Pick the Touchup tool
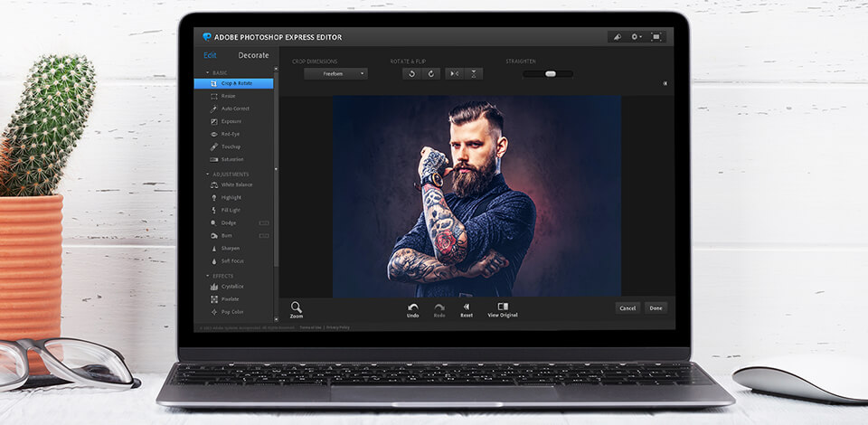The width and height of the screenshot is (868, 425). tap(225, 147)
